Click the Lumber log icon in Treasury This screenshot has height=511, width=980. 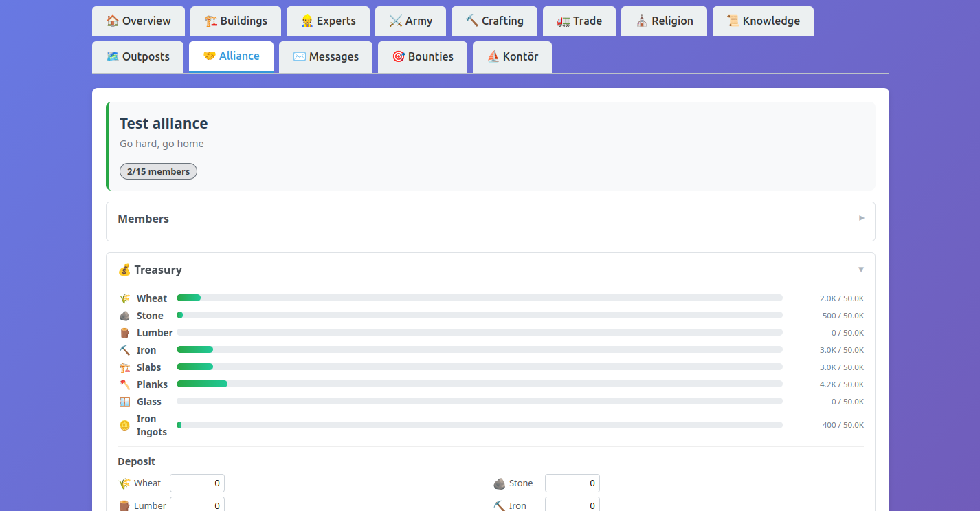tap(124, 333)
